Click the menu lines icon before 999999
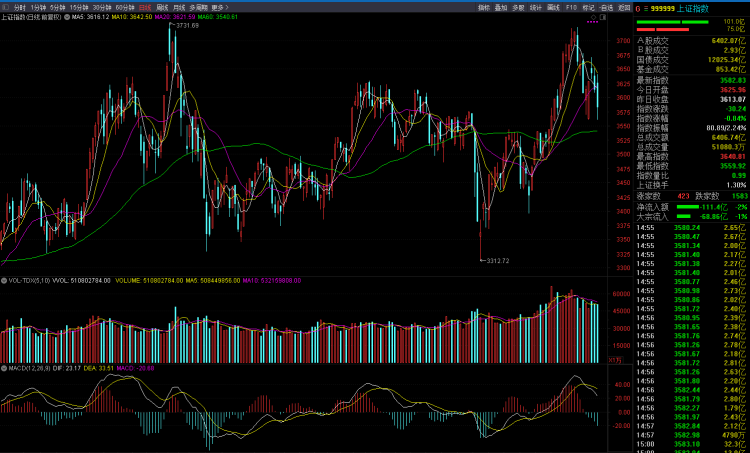Screen dimensions: 750x453 [x=646, y=7]
